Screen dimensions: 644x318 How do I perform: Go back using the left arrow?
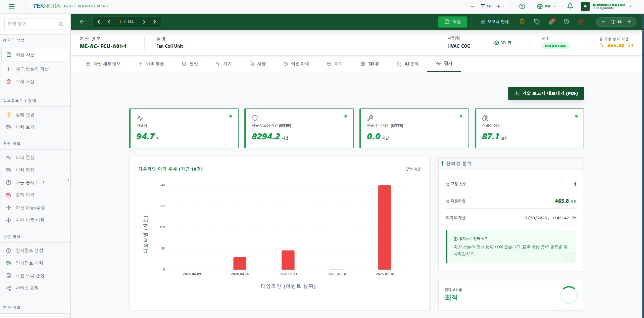82,22
